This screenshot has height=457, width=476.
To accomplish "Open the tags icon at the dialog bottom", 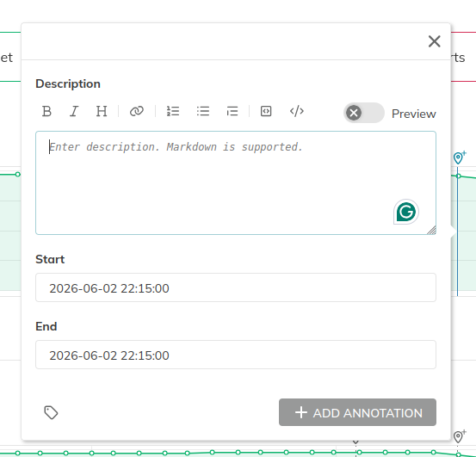I will (x=51, y=413).
